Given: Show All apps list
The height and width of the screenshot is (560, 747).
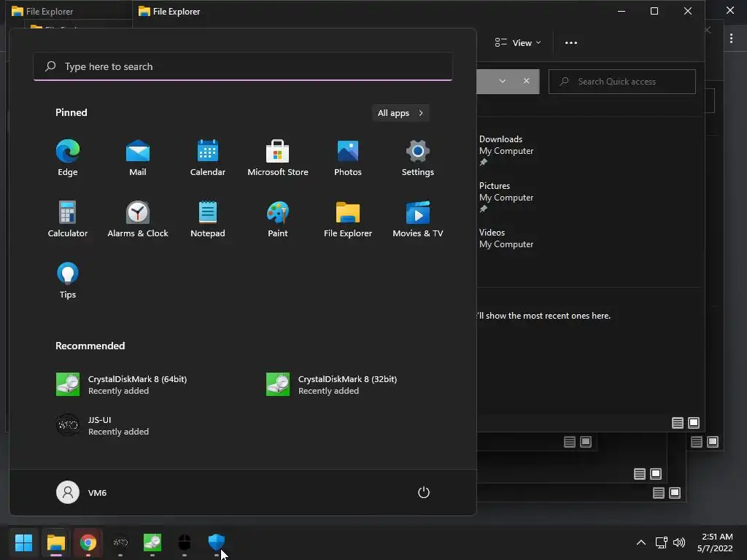Looking at the screenshot, I should (400, 113).
